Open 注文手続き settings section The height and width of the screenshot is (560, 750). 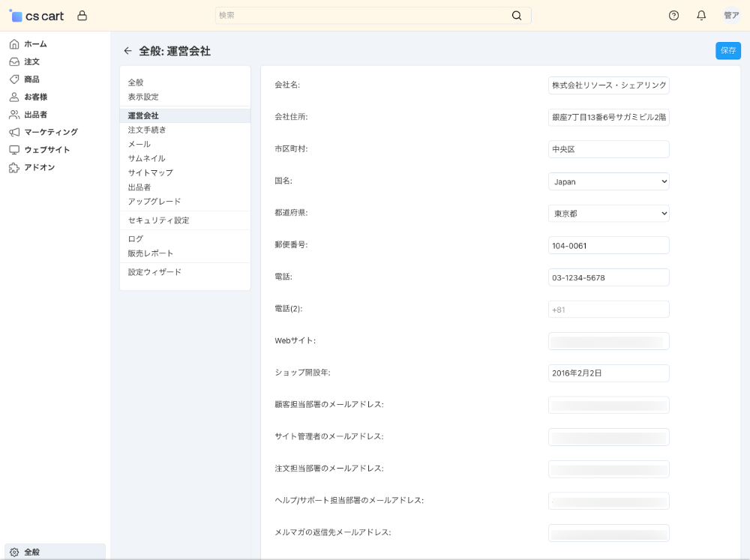147,130
